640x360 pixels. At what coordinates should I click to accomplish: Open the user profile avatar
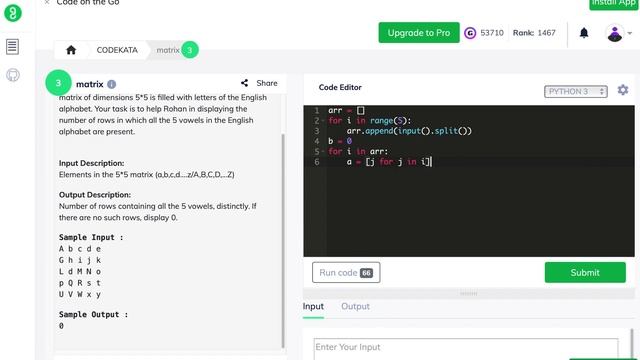click(615, 33)
